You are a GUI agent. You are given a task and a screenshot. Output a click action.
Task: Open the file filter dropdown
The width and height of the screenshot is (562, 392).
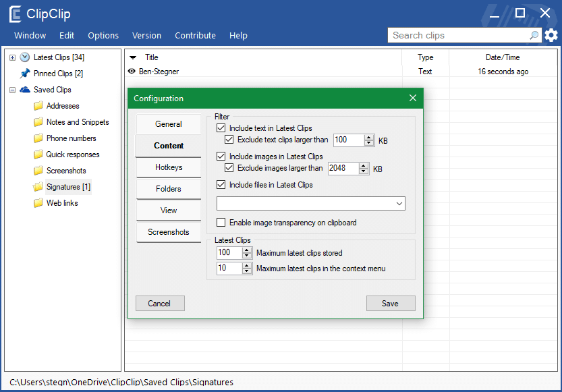click(399, 204)
